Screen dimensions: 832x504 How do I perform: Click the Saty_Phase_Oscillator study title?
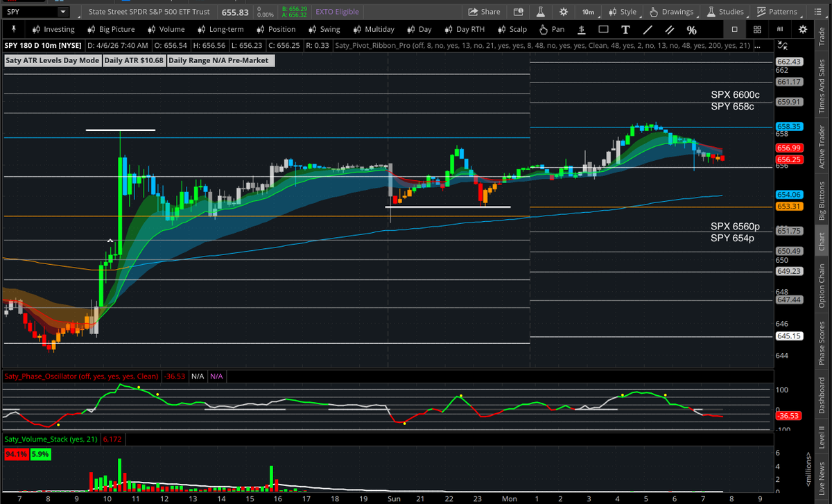[x=81, y=376]
